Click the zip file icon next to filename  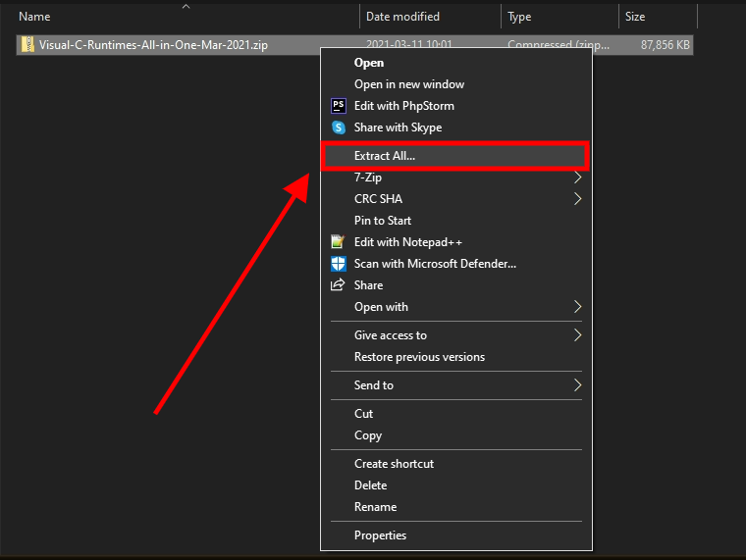point(27,44)
